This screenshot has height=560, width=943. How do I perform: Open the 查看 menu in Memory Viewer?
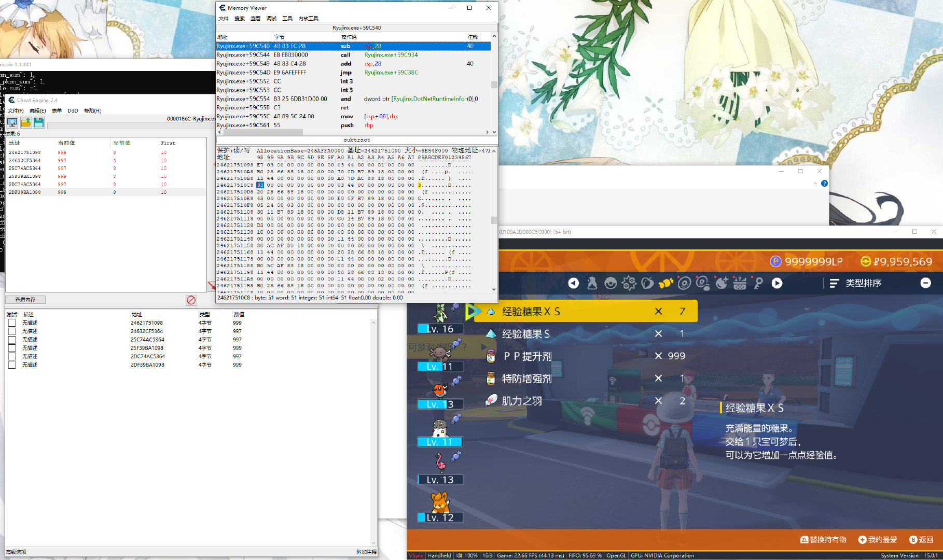point(256,19)
